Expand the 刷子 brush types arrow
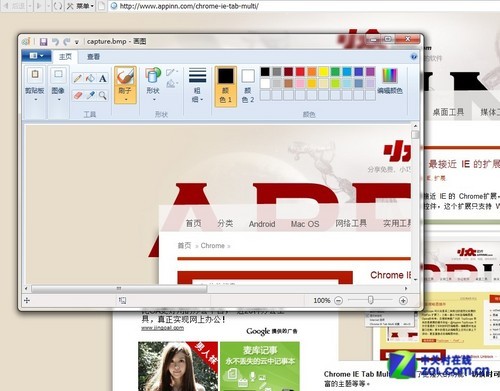Viewport: 500px width, 391px height. tap(125, 99)
